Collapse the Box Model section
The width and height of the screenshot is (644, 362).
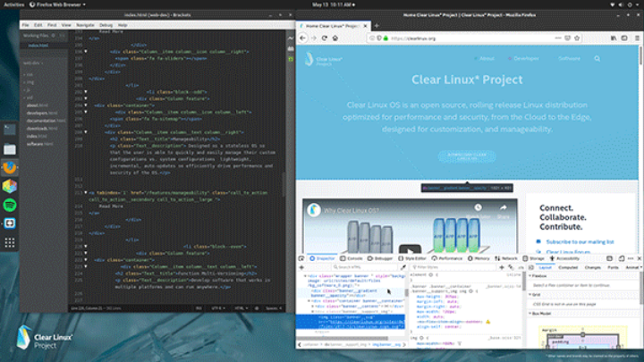pos(530,314)
